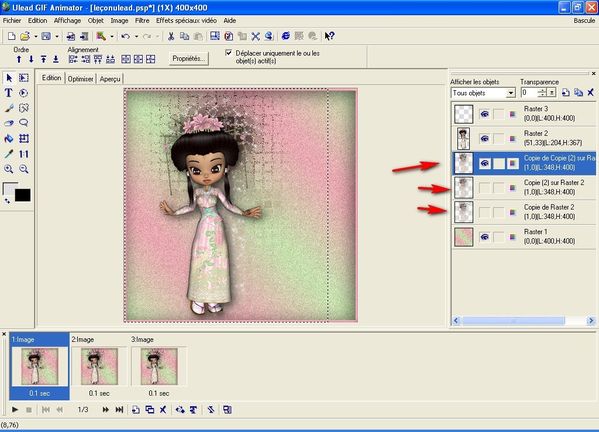
Task: Play the animation
Action: (15, 410)
